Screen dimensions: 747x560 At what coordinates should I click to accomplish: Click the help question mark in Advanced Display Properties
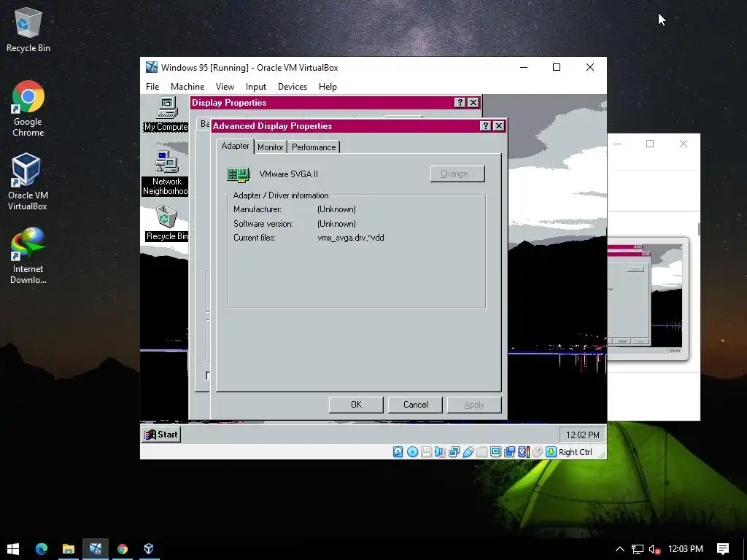[485, 125]
